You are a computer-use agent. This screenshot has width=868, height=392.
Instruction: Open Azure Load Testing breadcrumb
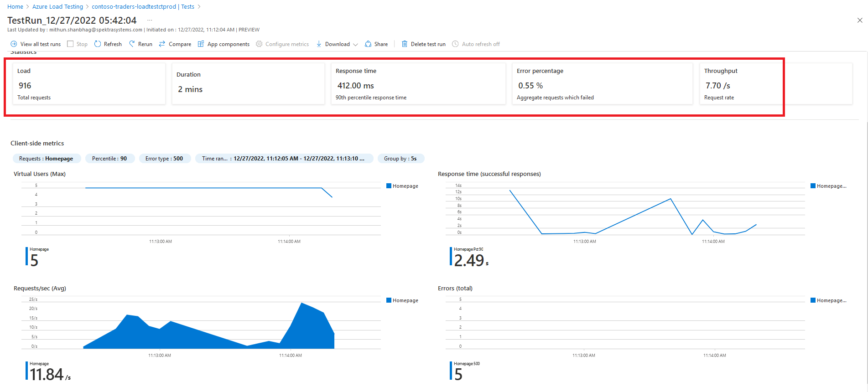click(57, 7)
